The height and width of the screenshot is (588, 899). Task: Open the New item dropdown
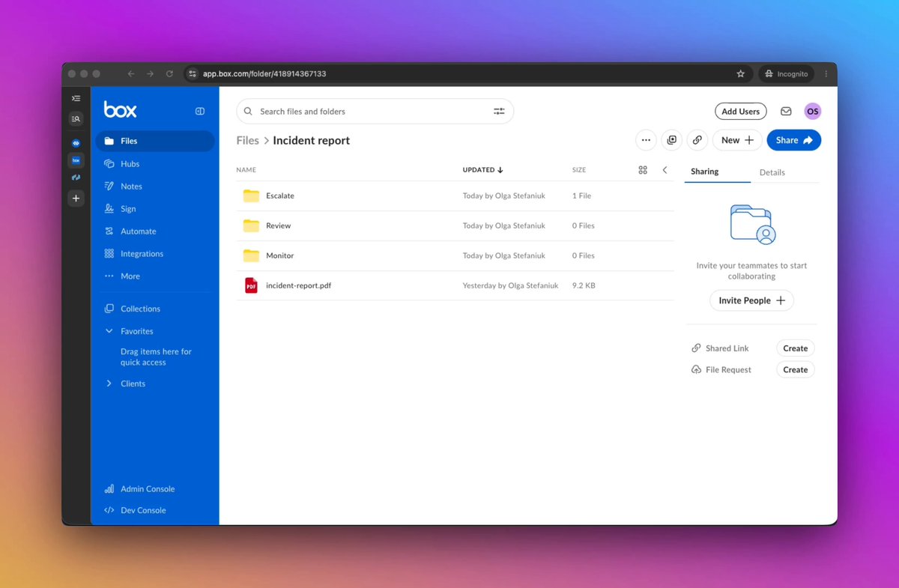coord(737,140)
